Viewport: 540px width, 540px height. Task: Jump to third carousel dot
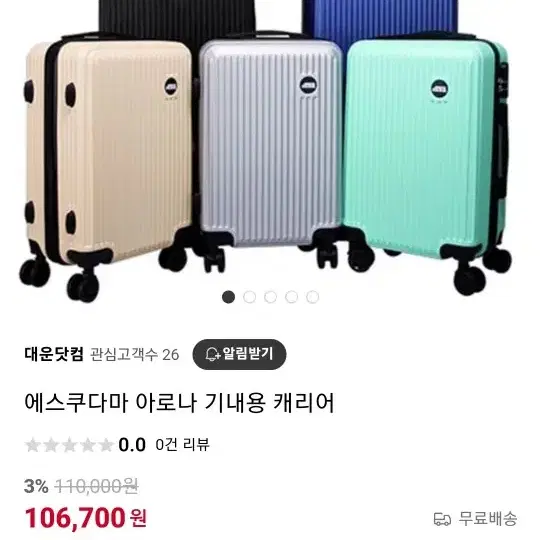coord(270,297)
